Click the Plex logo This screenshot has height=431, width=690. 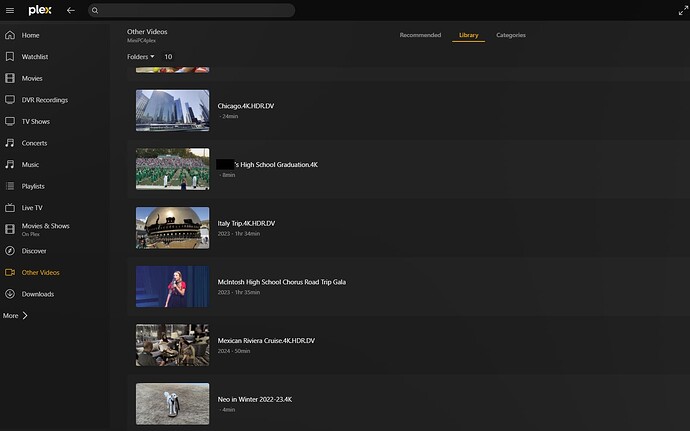40,10
